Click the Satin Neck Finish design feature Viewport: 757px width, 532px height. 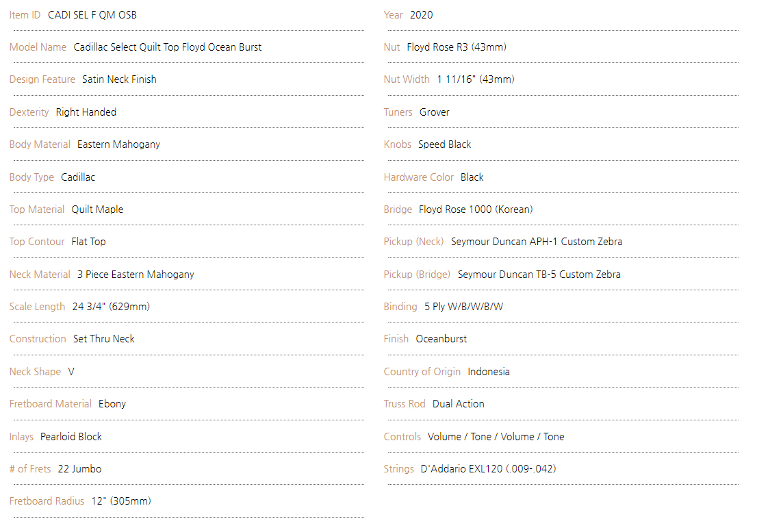[119, 79]
